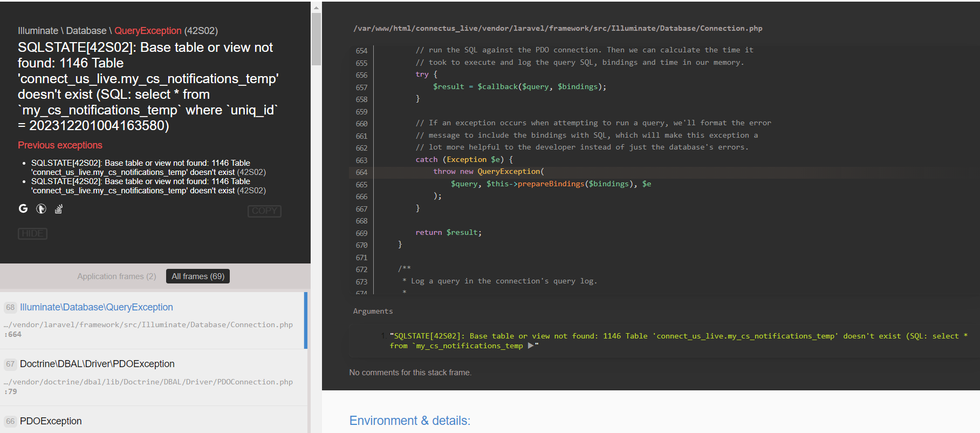
Task: Click line number 657 in code view
Action: coord(361,87)
